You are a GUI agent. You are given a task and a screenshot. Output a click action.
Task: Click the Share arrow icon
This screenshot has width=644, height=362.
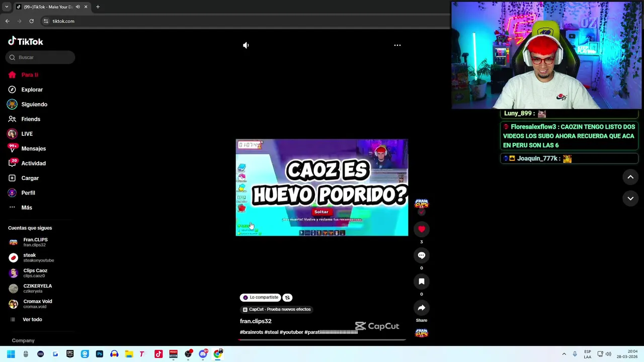pyautogui.click(x=422, y=308)
